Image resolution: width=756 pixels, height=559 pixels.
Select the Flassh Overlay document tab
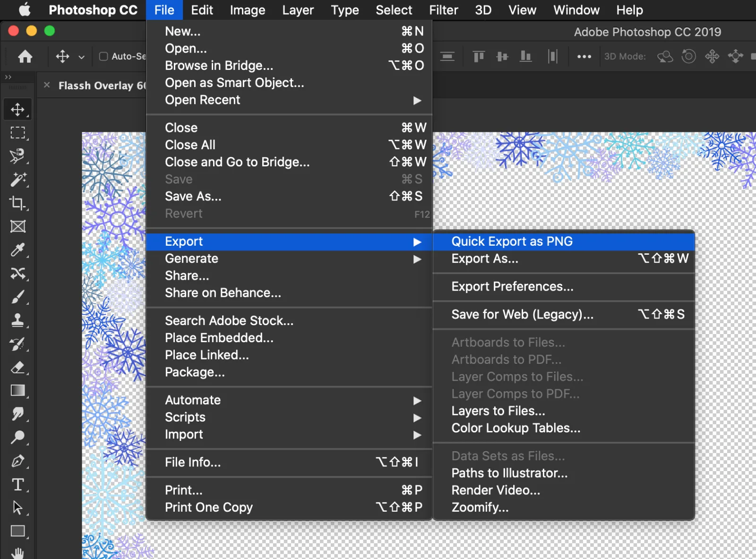[x=102, y=86]
